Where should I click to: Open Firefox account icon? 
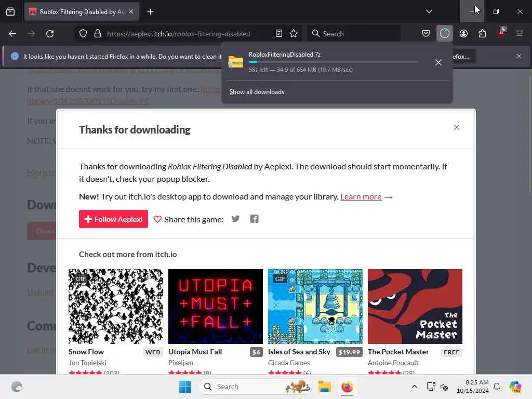[x=463, y=34]
